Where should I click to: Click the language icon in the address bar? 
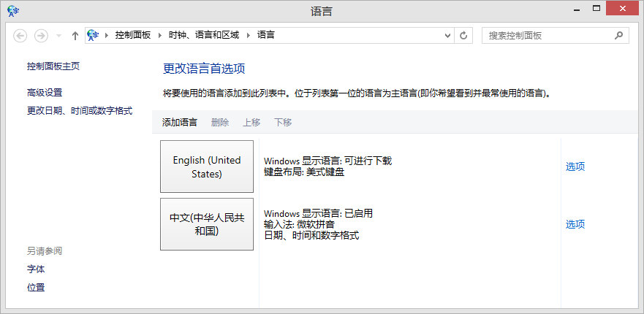click(94, 35)
